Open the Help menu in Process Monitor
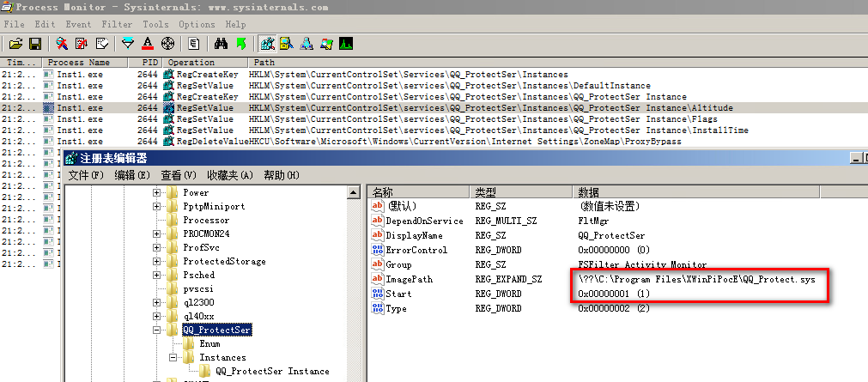868x382 pixels. (235, 24)
